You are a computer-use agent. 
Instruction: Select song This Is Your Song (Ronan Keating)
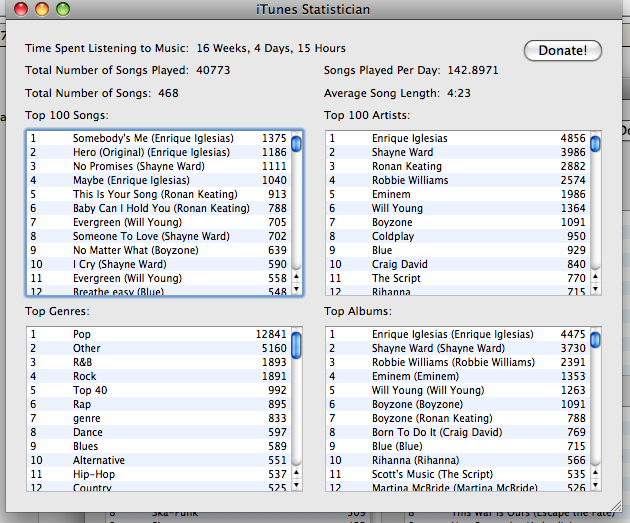159,194
